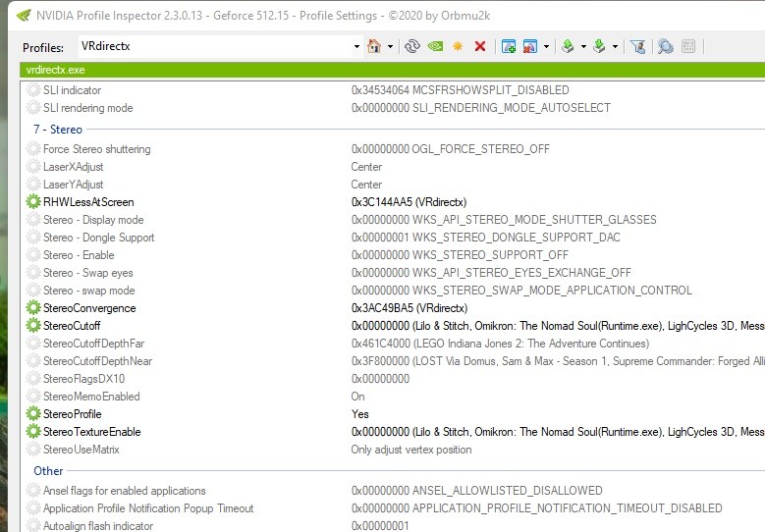
Task: Reset StereoTextureEnable via its green gear
Action: click(33, 432)
